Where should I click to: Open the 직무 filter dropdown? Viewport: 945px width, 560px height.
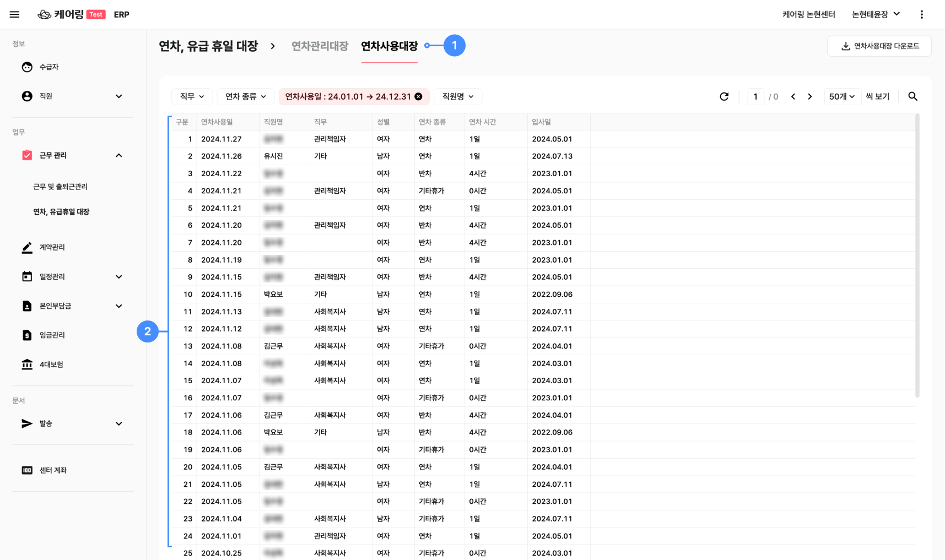tap(192, 96)
